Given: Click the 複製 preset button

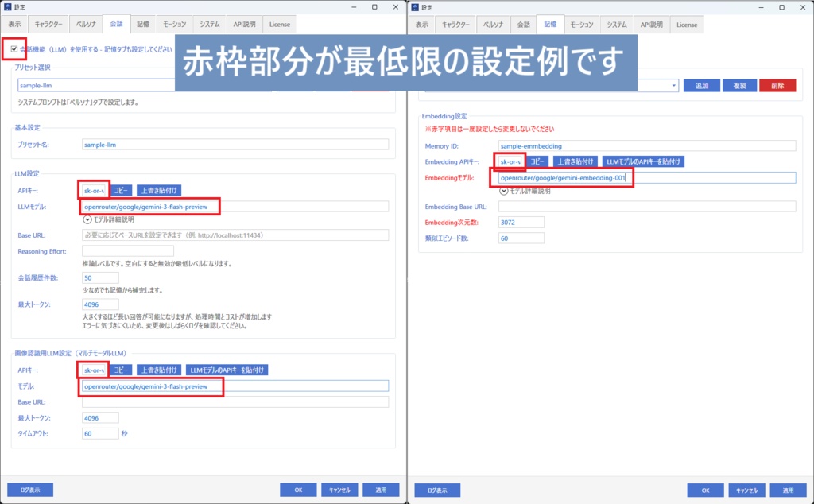Looking at the screenshot, I should coord(740,86).
